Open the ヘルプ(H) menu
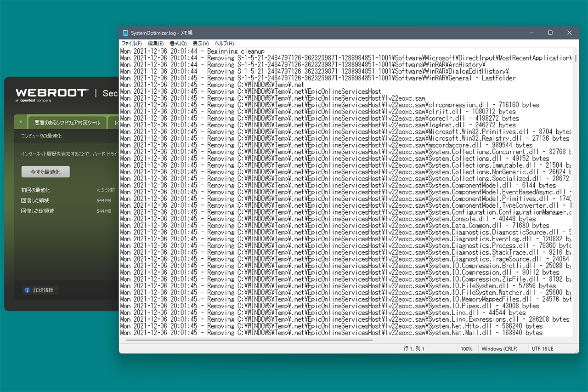This screenshot has width=588, height=392. pyautogui.click(x=225, y=43)
